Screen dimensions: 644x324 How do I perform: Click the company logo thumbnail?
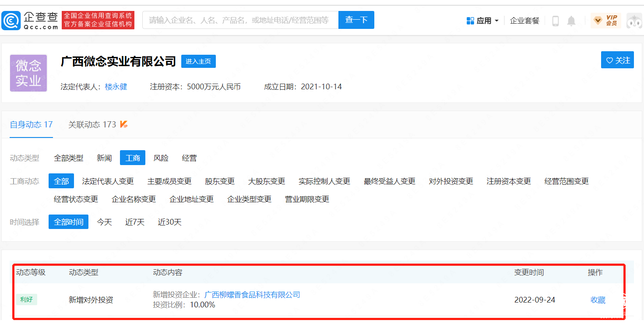tap(28, 73)
